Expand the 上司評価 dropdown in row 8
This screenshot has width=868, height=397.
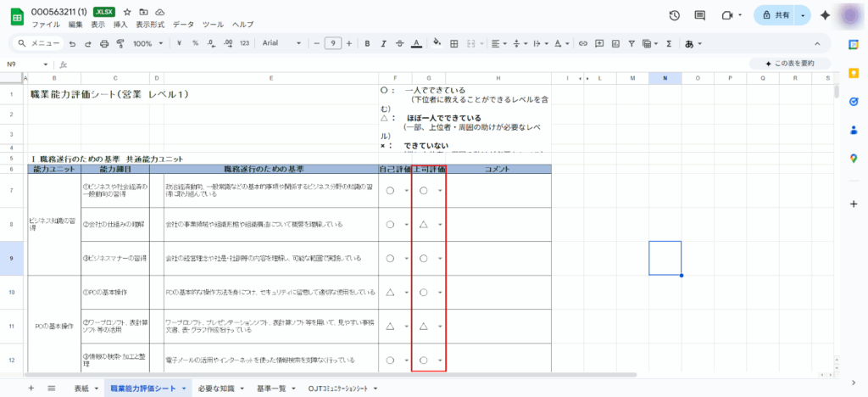tap(439, 225)
